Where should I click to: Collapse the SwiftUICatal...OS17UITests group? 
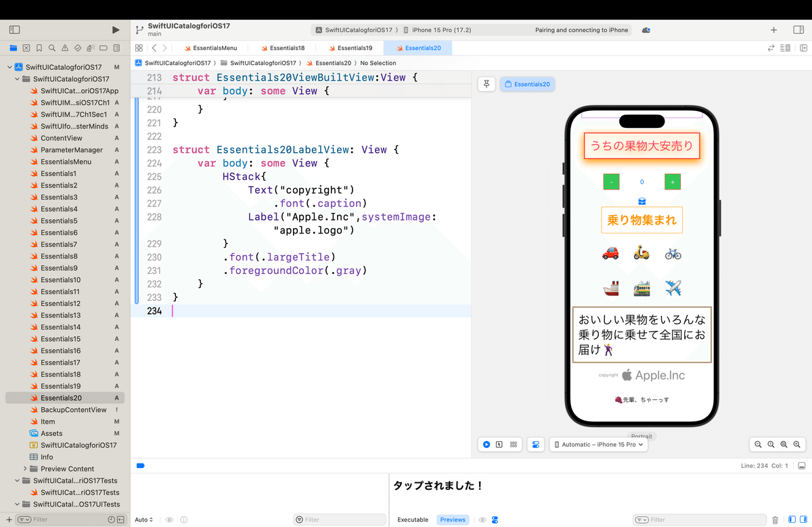[18, 504]
